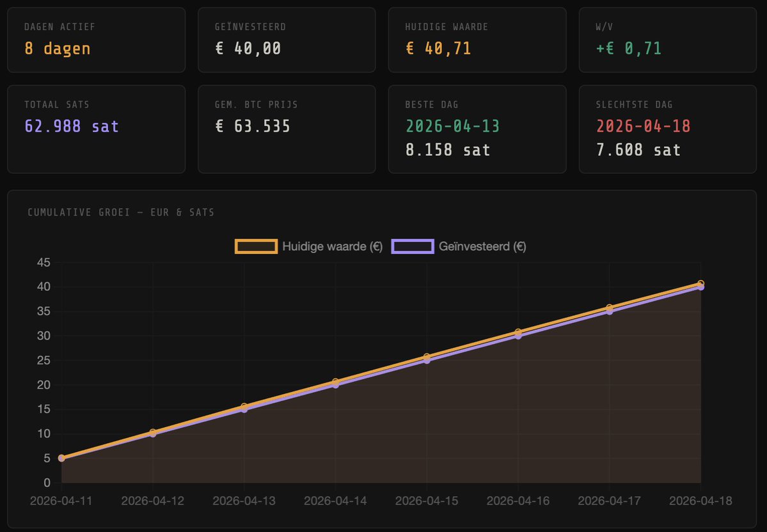Click the TOTAAL SATS card label

(57, 105)
